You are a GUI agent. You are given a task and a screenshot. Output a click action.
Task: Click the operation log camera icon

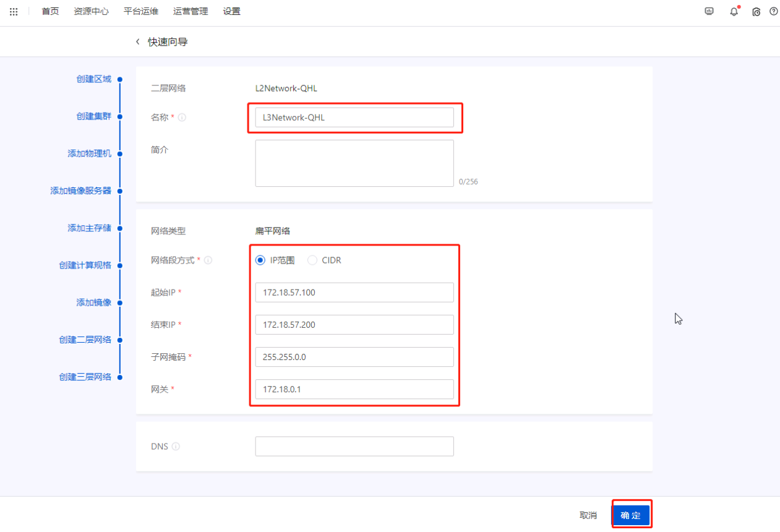pos(756,11)
